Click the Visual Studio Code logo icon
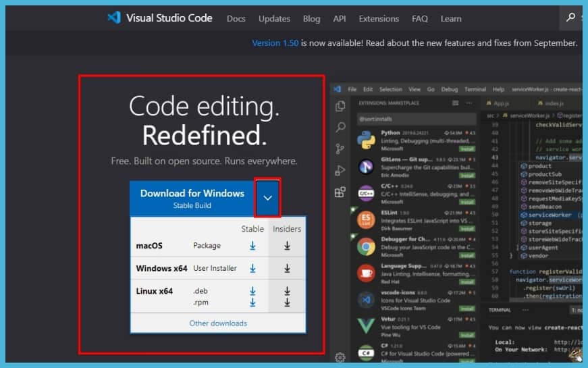 [x=114, y=18]
